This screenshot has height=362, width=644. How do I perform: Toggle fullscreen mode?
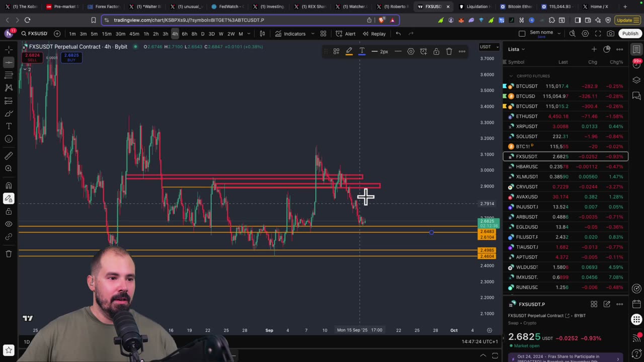(x=598, y=34)
